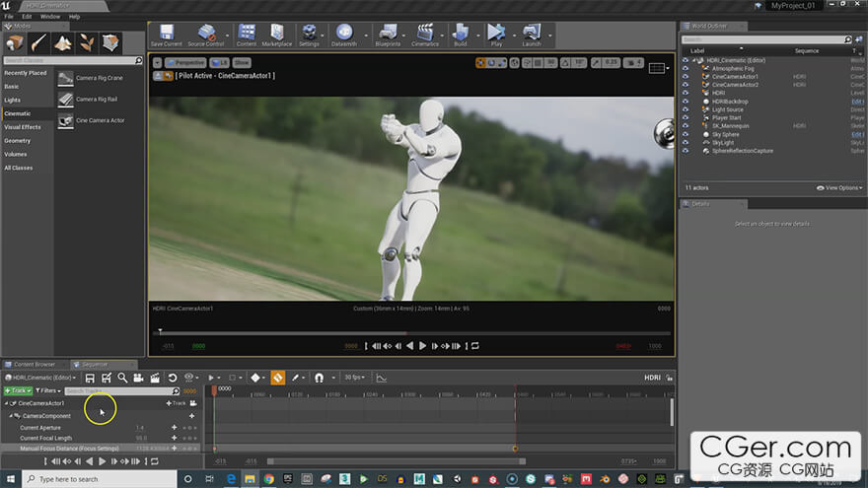Image resolution: width=868 pixels, height=488 pixels.
Task: Open View Options in the World Outliner
Action: click(839, 187)
